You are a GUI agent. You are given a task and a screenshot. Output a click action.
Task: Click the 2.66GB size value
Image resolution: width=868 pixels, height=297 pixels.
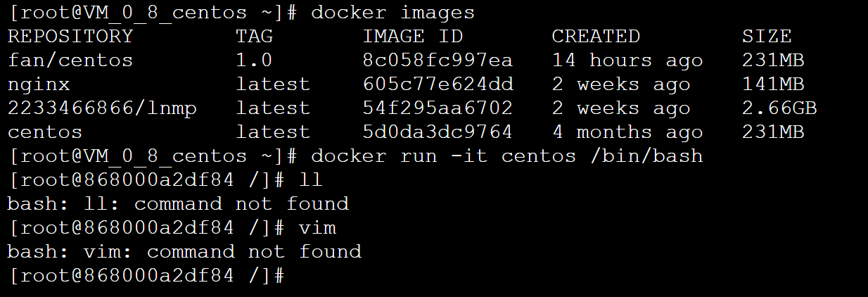pos(779,108)
